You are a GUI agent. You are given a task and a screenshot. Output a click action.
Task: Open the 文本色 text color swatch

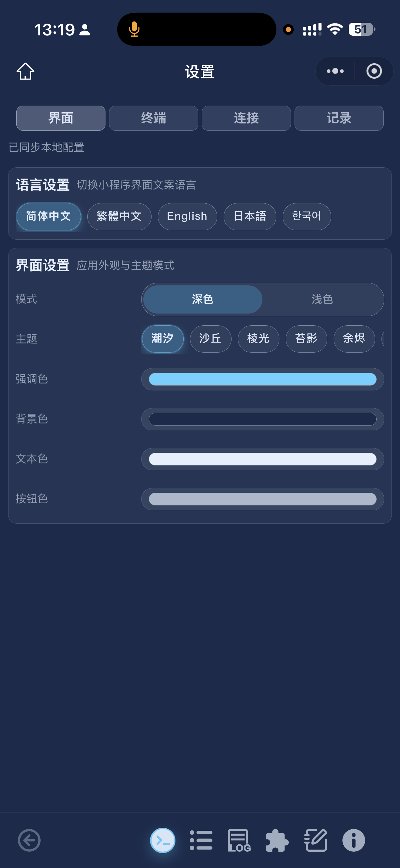pyautogui.click(x=262, y=459)
